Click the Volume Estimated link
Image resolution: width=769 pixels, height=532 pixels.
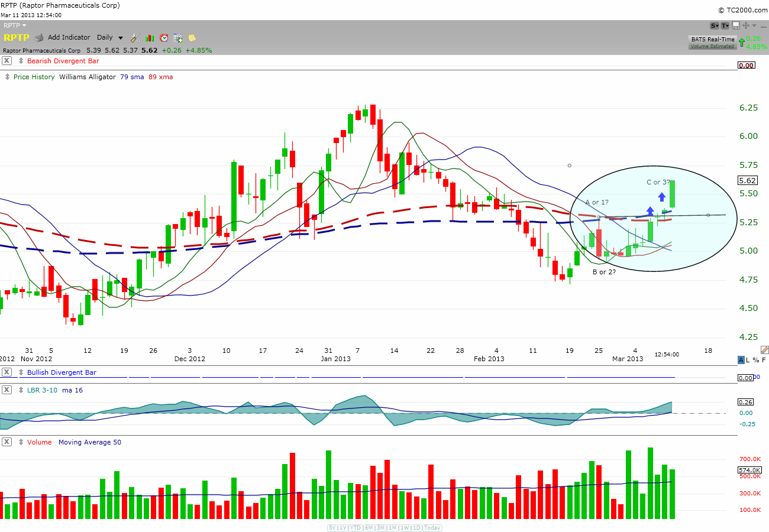coord(712,46)
